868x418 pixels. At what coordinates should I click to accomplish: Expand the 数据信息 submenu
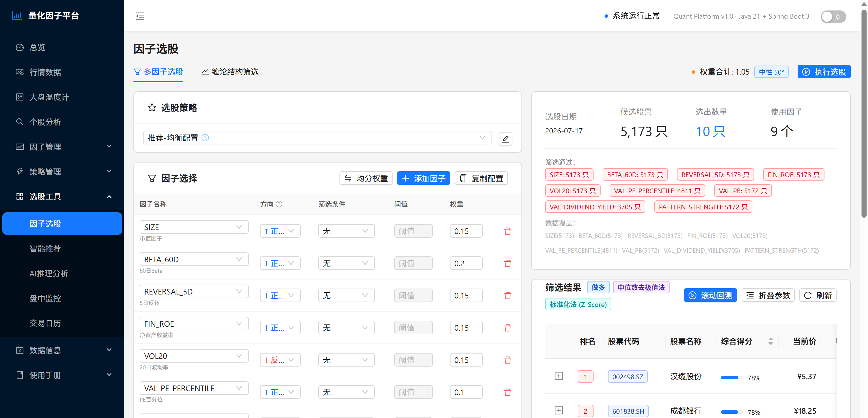pyautogui.click(x=62, y=350)
